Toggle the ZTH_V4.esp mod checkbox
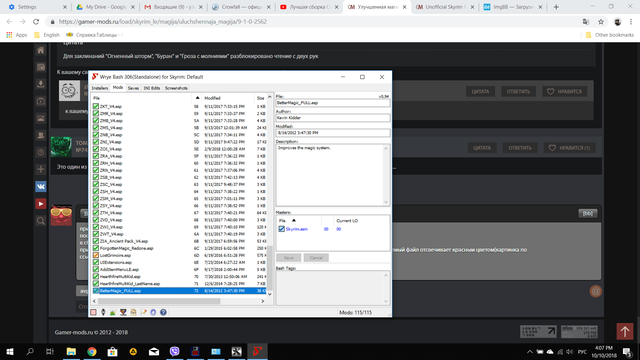The height and width of the screenshot is (360, 640). coord(96,213)
